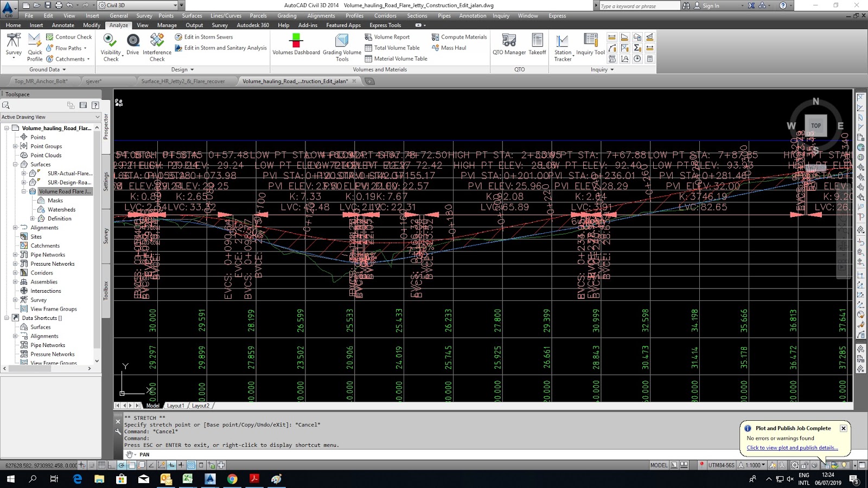This screenshot has width=868, height=488.
Task: Switch to the Annotate ribbon tab
Action: click(x=63, y=25)
